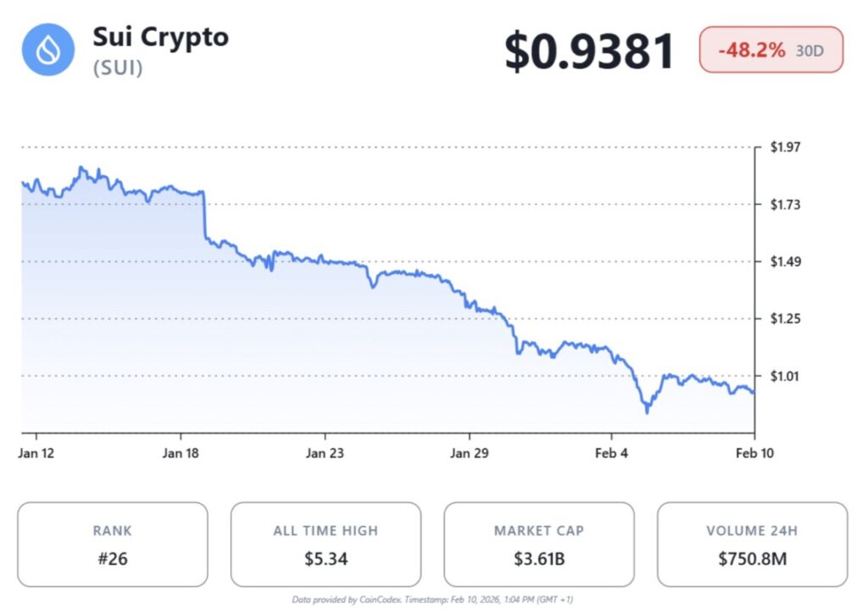Click the $1.97 price axis label

786,147
